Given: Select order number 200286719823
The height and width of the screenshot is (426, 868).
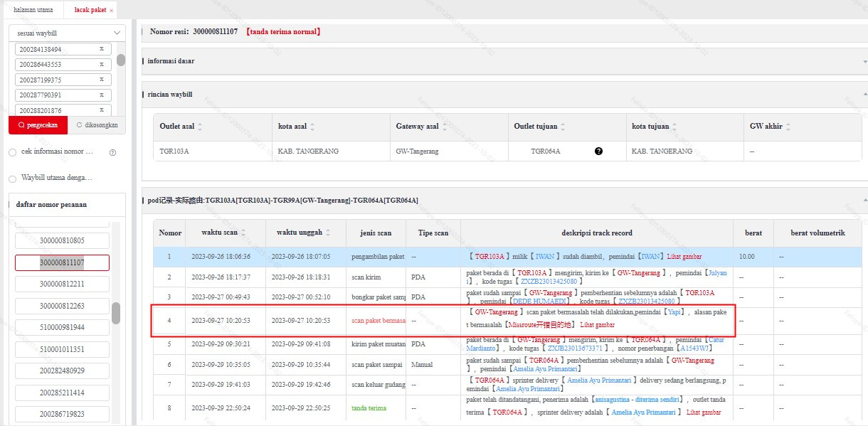Looking at the screenshot, I should pos(62,414).
